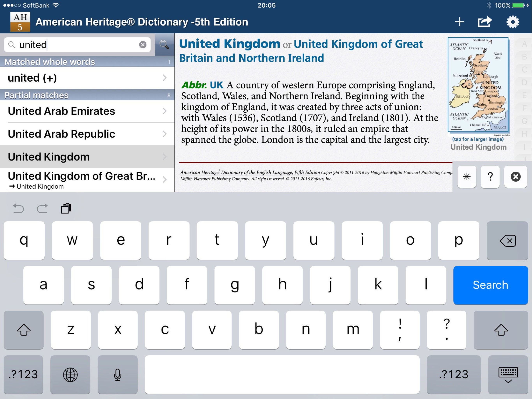
Task: Tap chevron on 'United Kingdom of Great Br...' row
Action: click(x=165, y=179)
